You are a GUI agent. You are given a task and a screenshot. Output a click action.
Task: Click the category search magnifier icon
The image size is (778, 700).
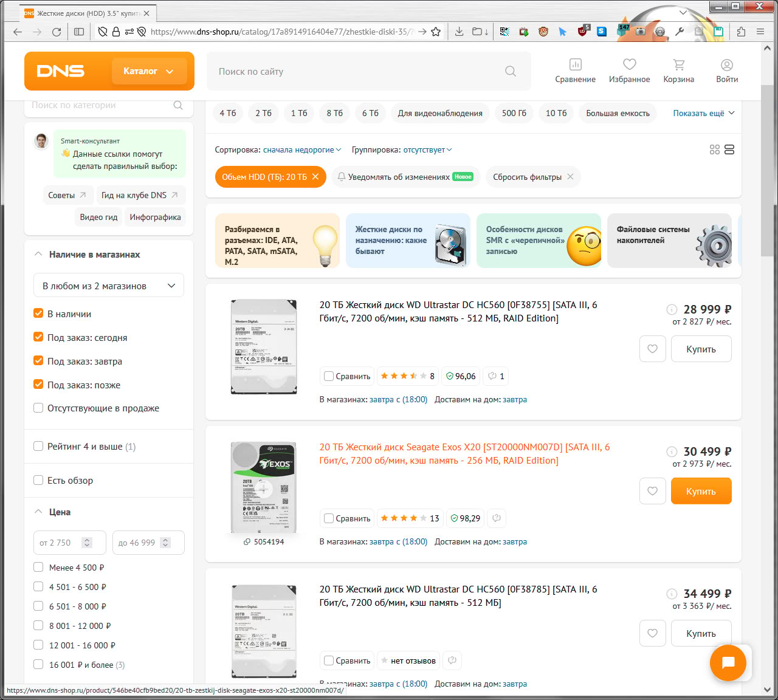point(178,105)
